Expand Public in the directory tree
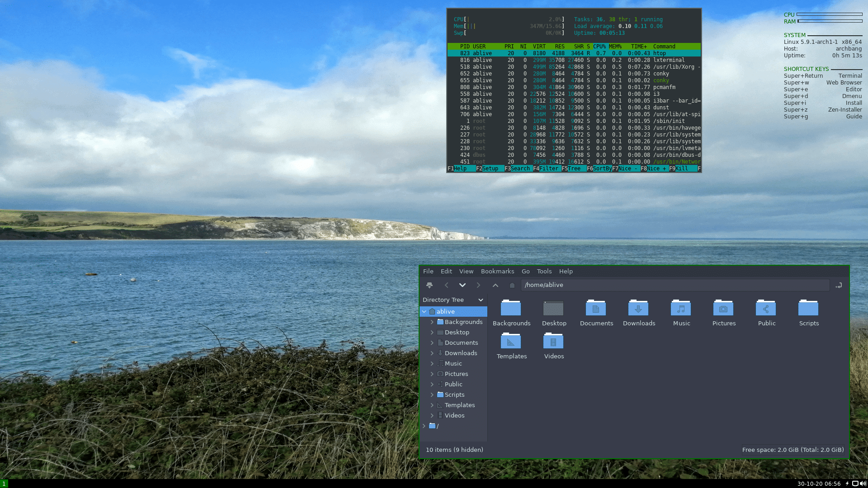 click(x=432, y=384)
